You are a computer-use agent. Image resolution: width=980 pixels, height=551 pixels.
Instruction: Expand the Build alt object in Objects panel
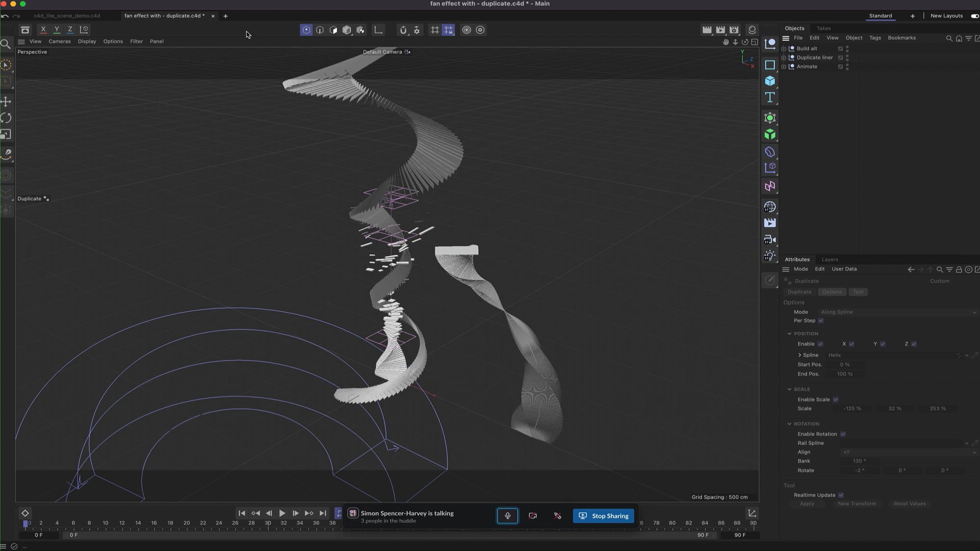click(x=785, y=48)
